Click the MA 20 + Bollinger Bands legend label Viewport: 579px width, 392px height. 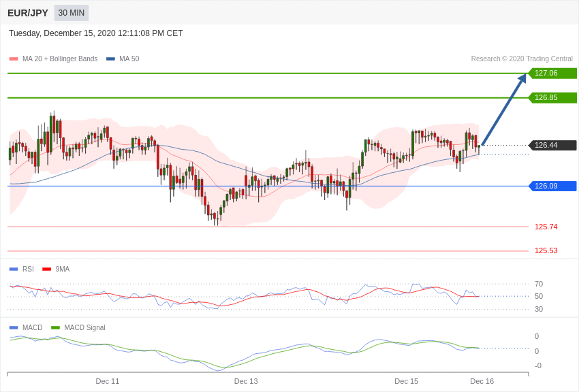[x=60, y=59]
